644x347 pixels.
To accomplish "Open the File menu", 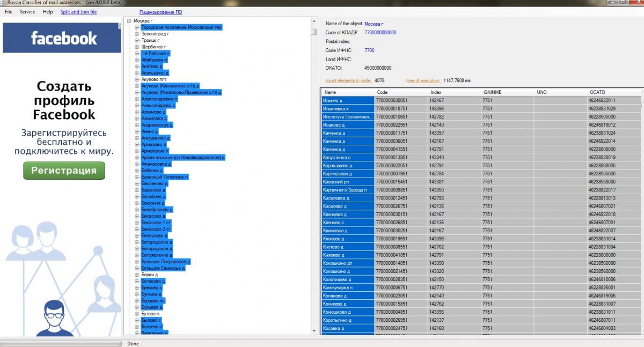I will tap(9, 12).
